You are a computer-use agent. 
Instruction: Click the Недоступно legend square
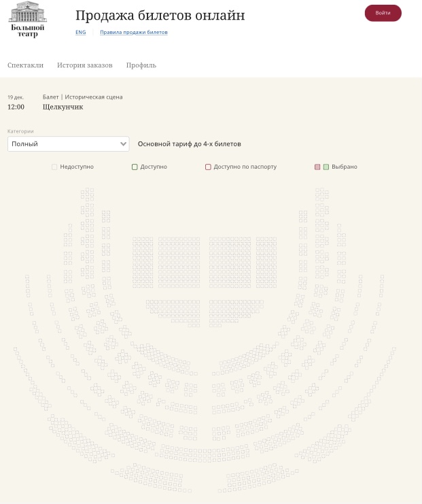[x=54, y=167]
